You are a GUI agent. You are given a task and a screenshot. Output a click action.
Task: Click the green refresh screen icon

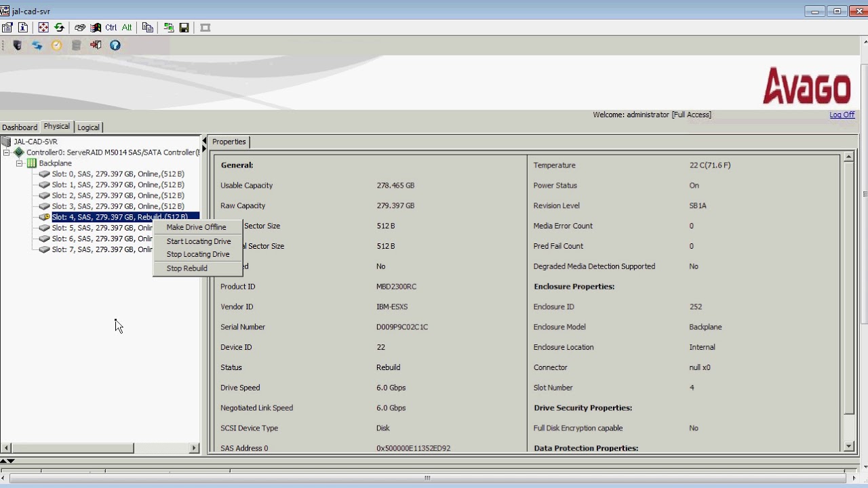59,28
